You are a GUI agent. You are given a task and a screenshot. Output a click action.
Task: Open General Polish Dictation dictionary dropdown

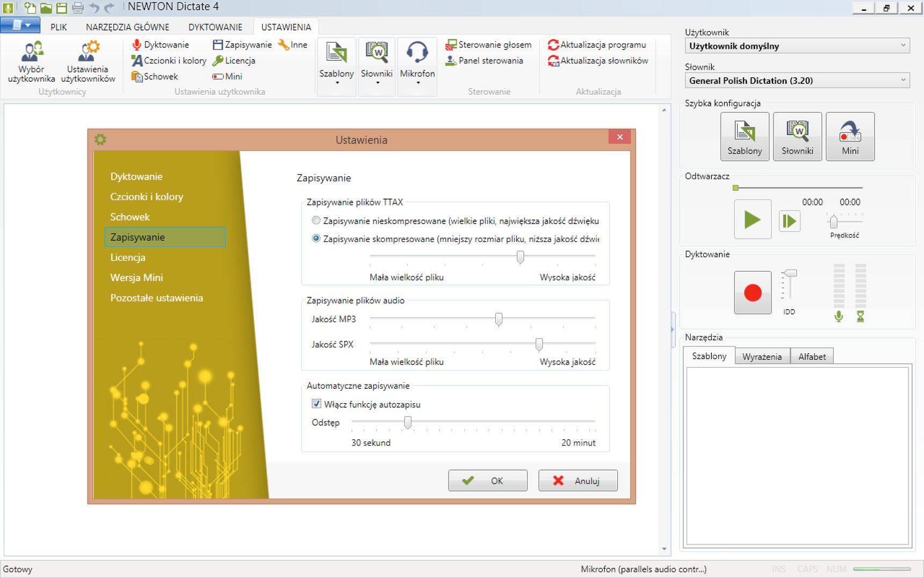point(797,80)
